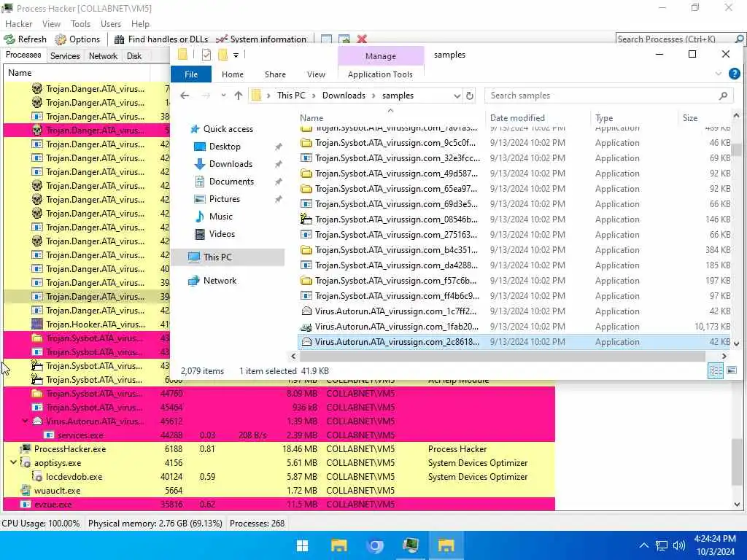Switch to the Services tab
The height and width of the screenshot is (560, 747).
click(x=65, y=55)
